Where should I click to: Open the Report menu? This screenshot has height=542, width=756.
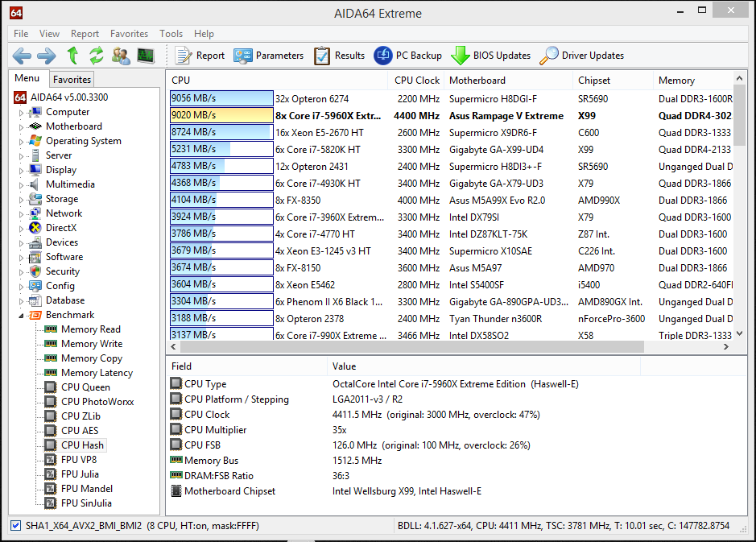(x=85, y=34)
